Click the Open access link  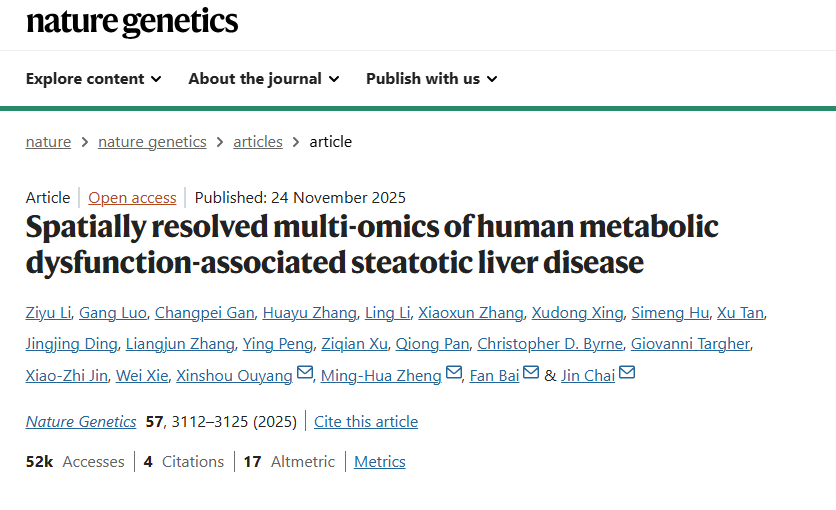[132, 198]
